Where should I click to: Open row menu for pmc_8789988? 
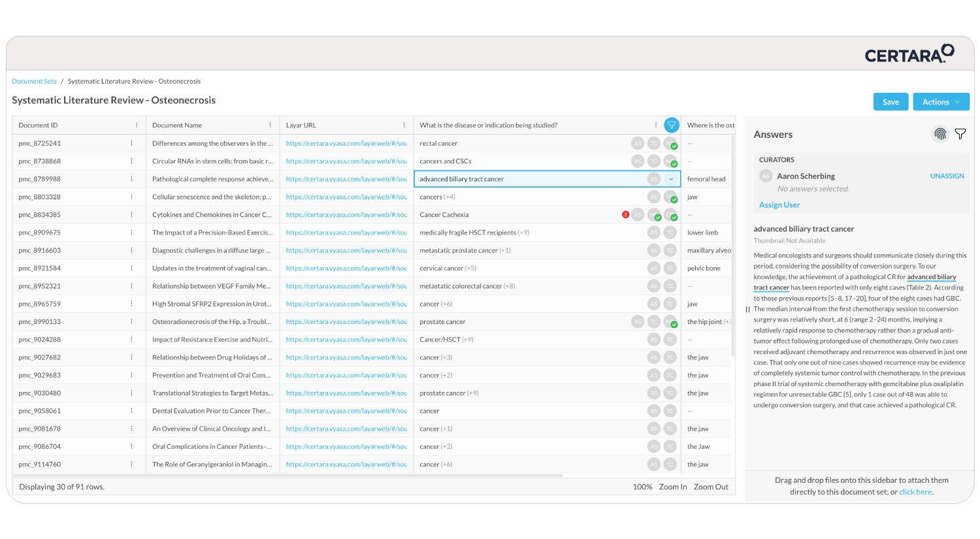[x=131, y=179]
